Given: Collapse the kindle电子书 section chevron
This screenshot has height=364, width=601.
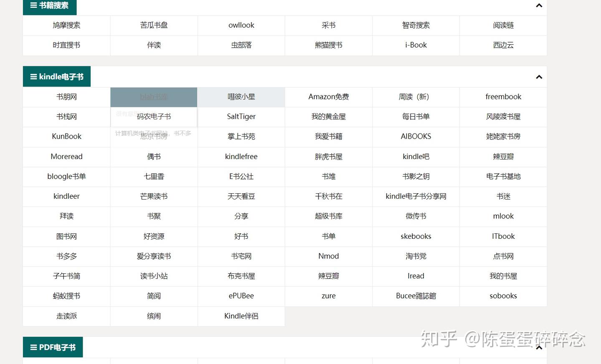Looking at the screenshot, I should [x=539, y=77].
